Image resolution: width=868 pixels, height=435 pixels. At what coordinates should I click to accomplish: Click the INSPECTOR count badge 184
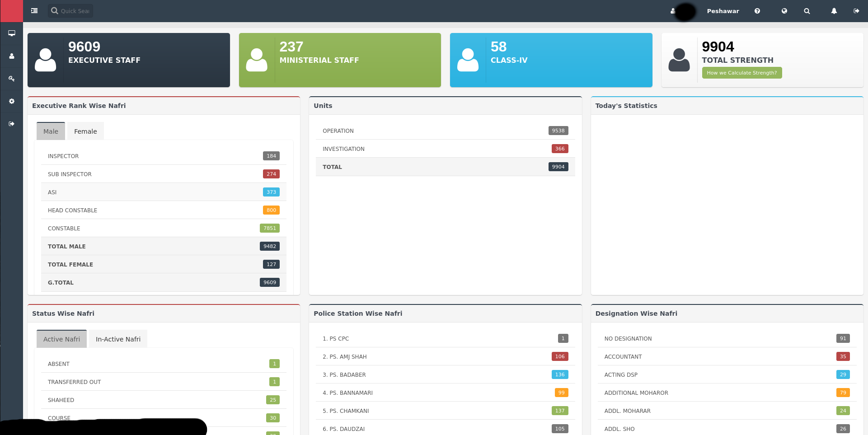(271, 156)
